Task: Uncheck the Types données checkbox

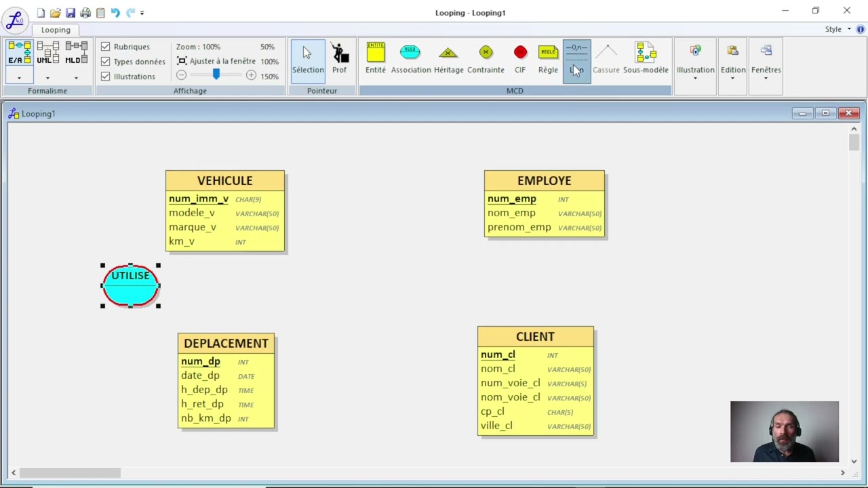Action: [105, 62]
